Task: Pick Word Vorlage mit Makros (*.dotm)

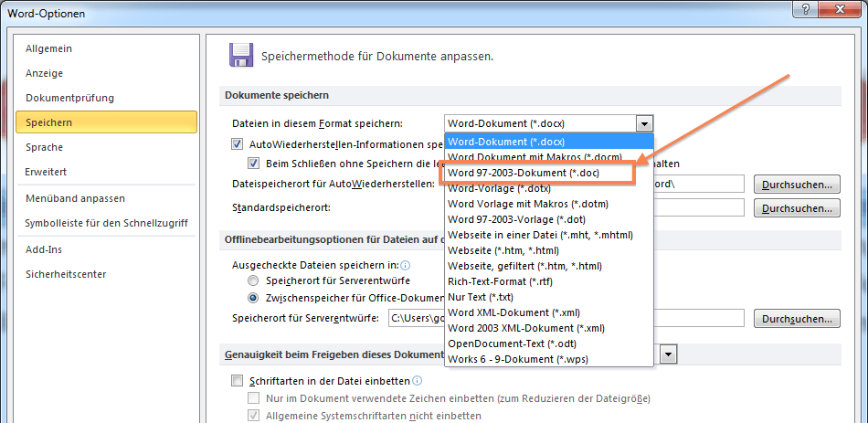Action: [549, 204]
